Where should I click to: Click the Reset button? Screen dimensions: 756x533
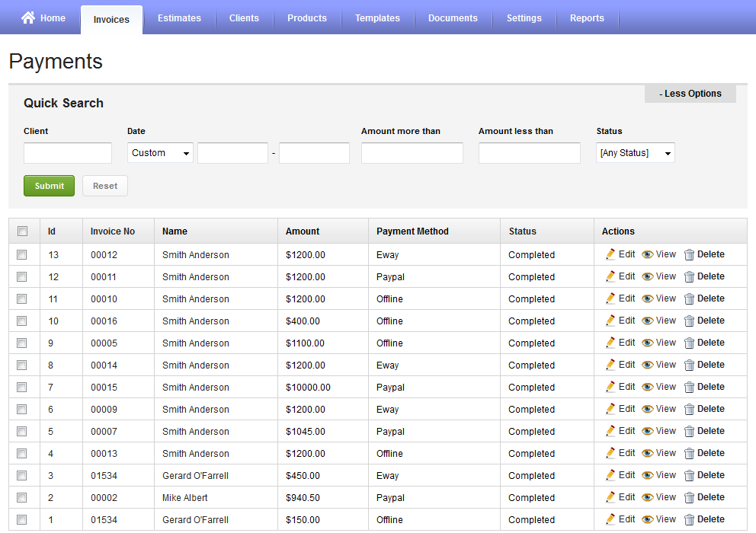[x=105, y=186]
